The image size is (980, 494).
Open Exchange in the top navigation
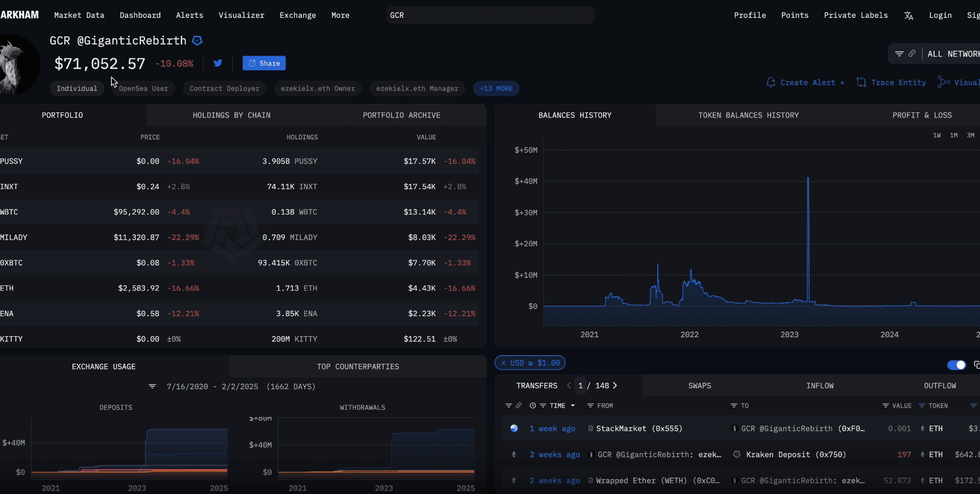click(x=298, y=15)
